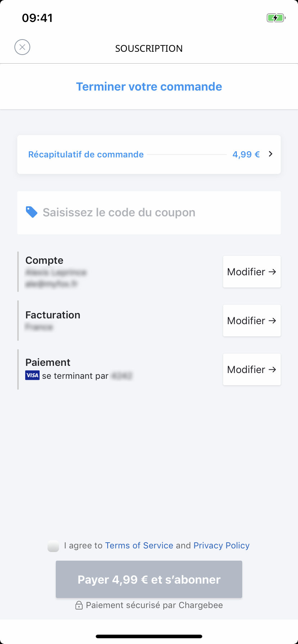Focus the coupon code input field
298x644 pixels.
coord(149,213)
